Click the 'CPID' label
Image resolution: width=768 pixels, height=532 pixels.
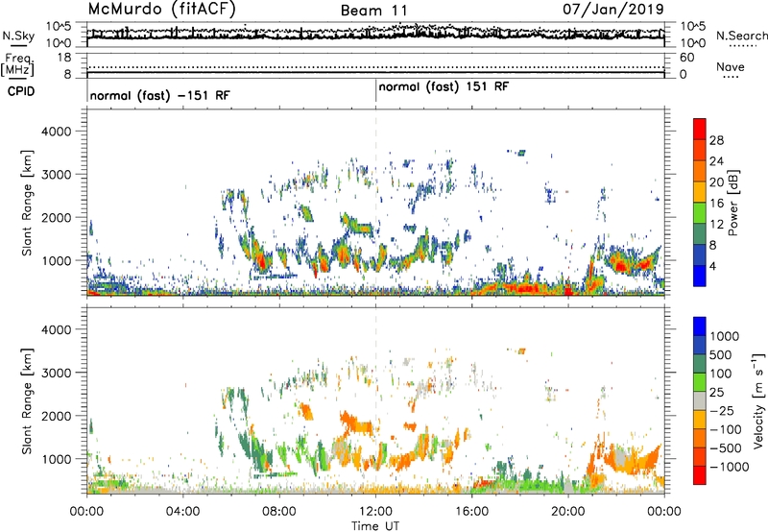21,91
